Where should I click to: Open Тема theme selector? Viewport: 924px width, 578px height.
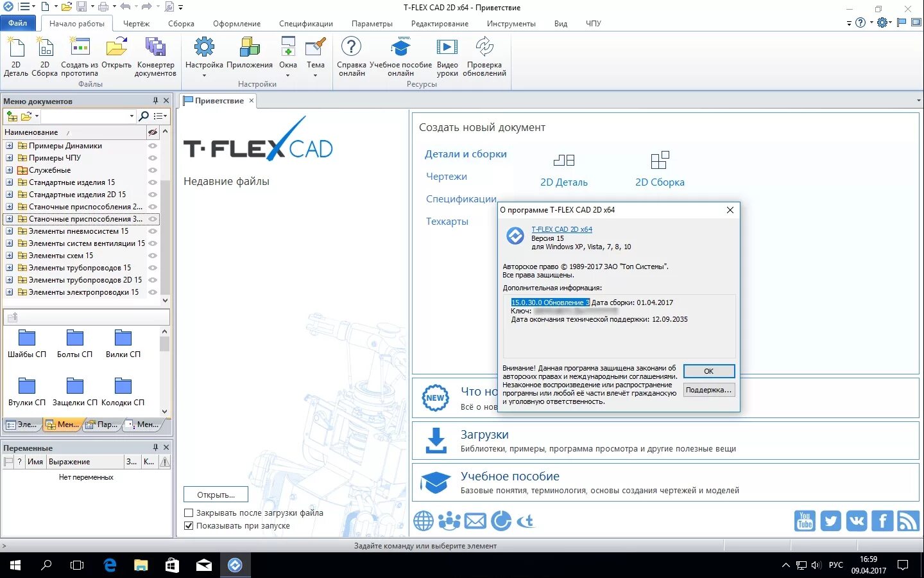click(x=316, y=57)
